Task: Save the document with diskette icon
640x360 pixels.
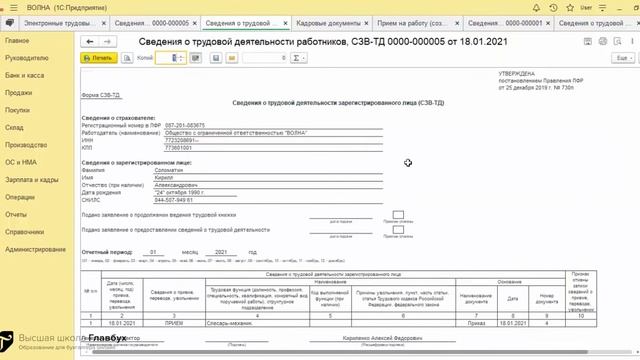Action: click(216, 58)
